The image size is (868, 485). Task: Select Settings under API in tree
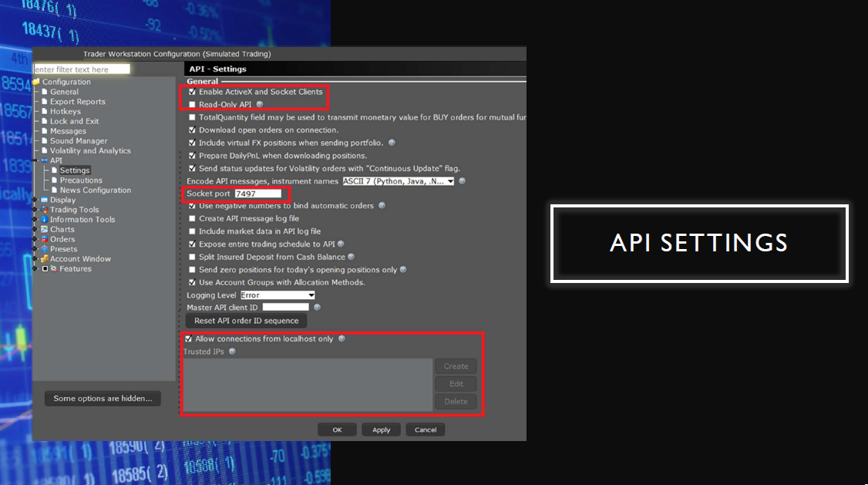coord(75,170)
